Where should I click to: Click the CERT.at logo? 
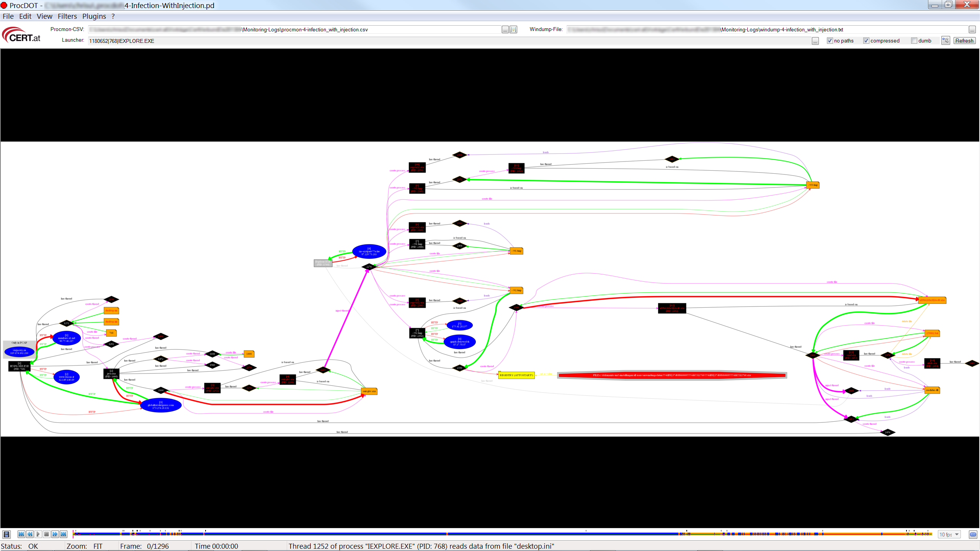[x=22, y=35]
